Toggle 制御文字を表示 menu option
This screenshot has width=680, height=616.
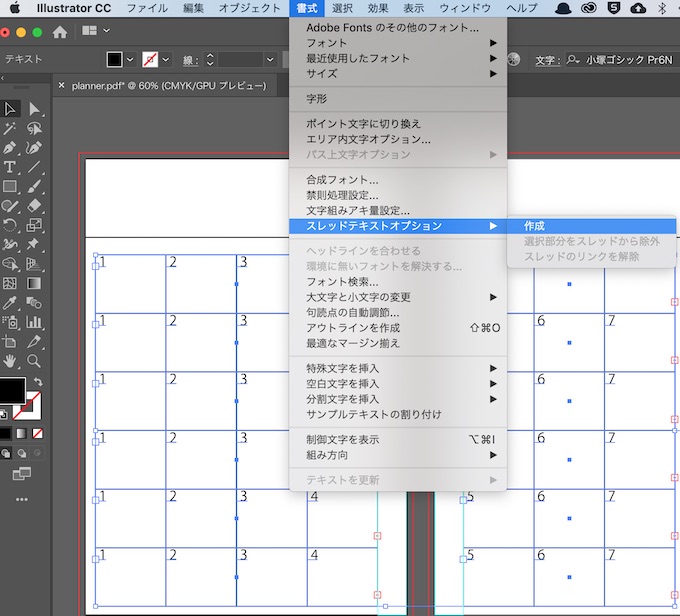(398, 439)
